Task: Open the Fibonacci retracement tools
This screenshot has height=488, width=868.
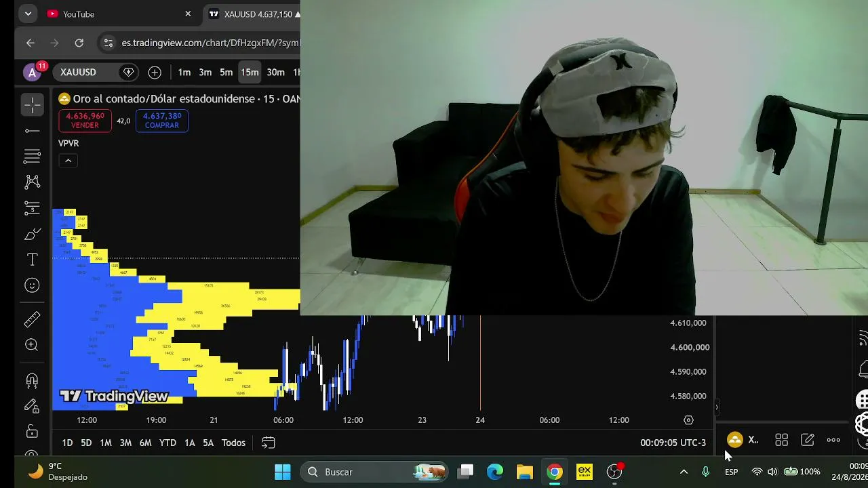Action: coord(32,156)
